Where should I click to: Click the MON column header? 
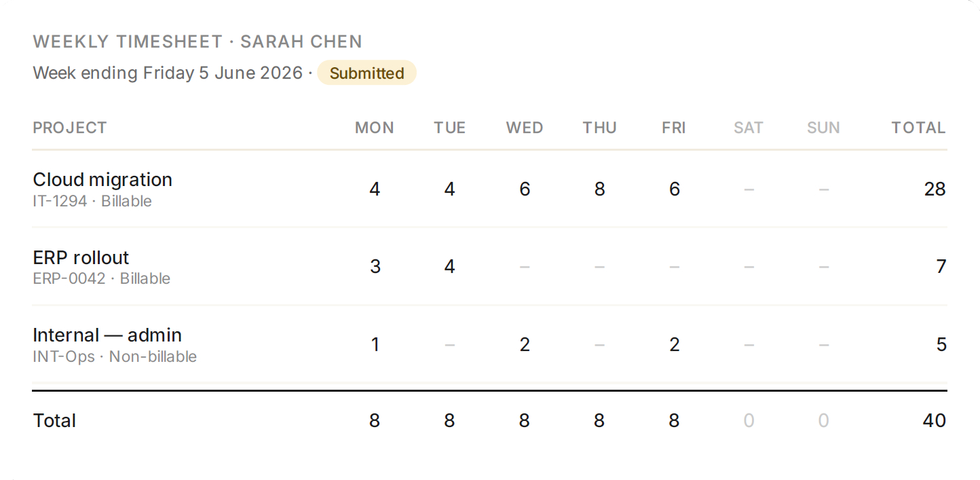coord(375,128)
